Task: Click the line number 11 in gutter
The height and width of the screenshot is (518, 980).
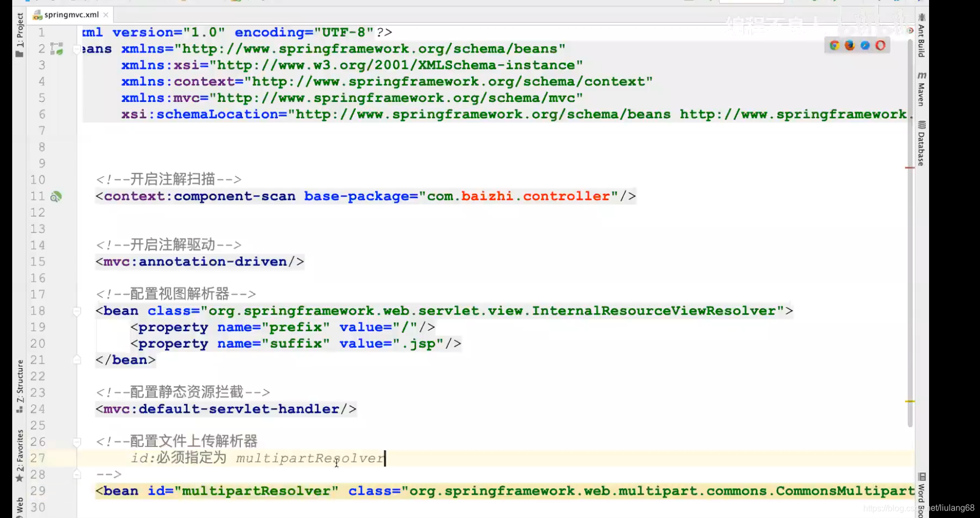Action: coord(38,196)
